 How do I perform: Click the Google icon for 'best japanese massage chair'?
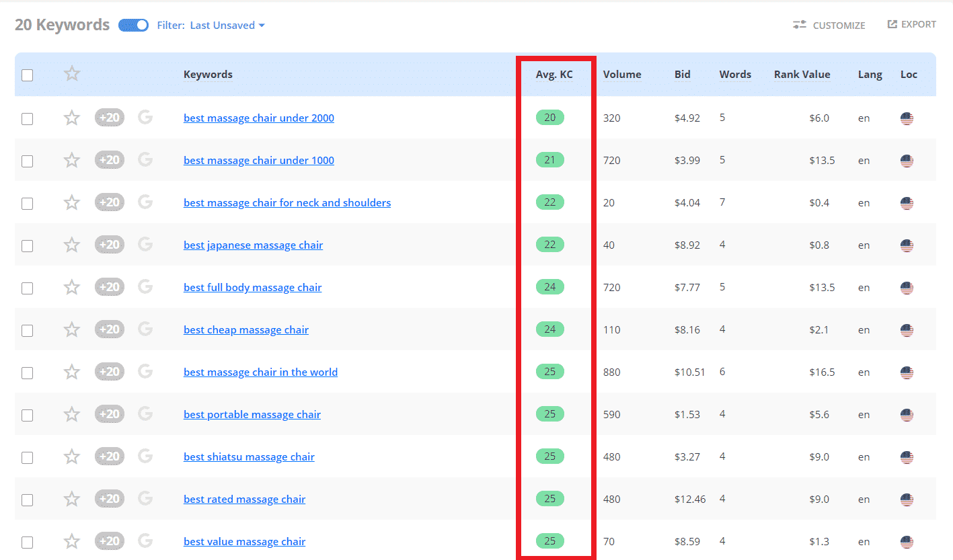[x=145, y=245]
